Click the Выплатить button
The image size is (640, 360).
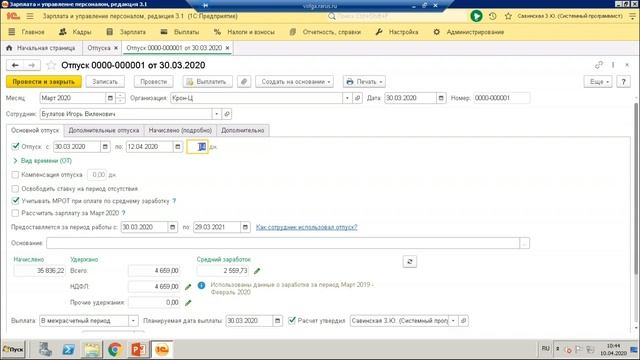[x=207, y=82]
